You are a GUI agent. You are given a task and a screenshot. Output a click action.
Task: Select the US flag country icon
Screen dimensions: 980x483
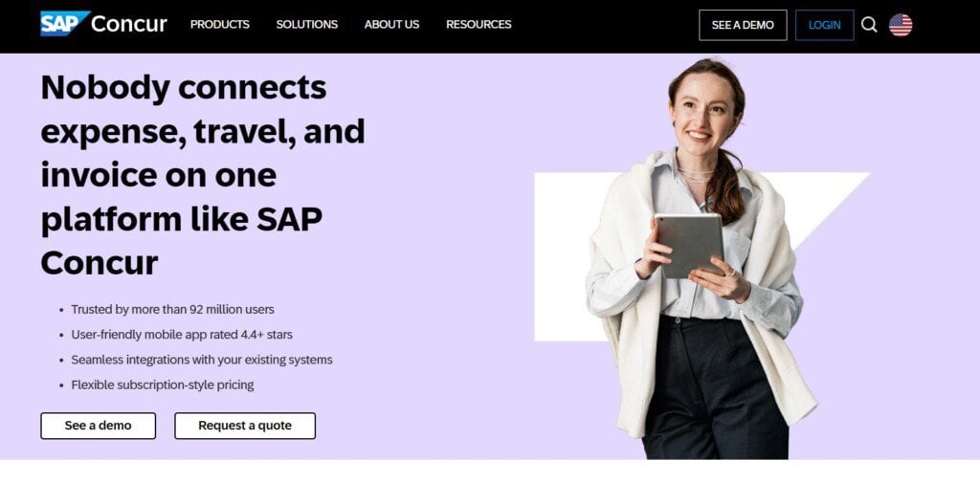click(x=901, y=25)
